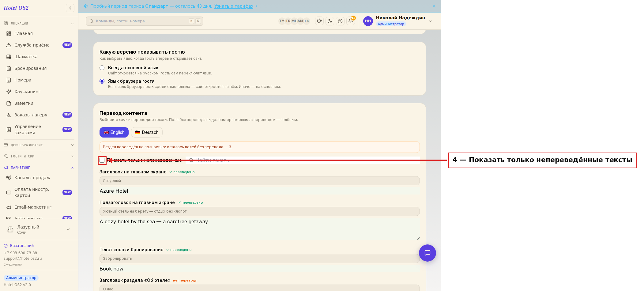Open Номера page

[x=39, y=80]
